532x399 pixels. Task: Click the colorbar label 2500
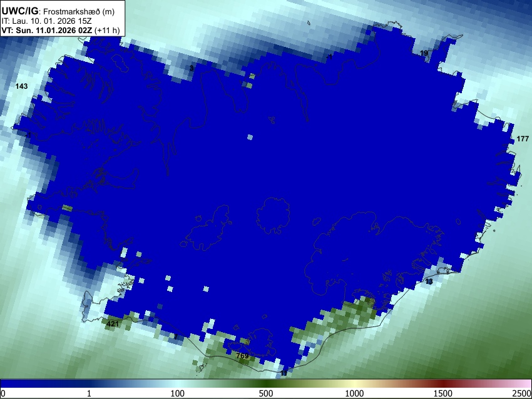522,393
